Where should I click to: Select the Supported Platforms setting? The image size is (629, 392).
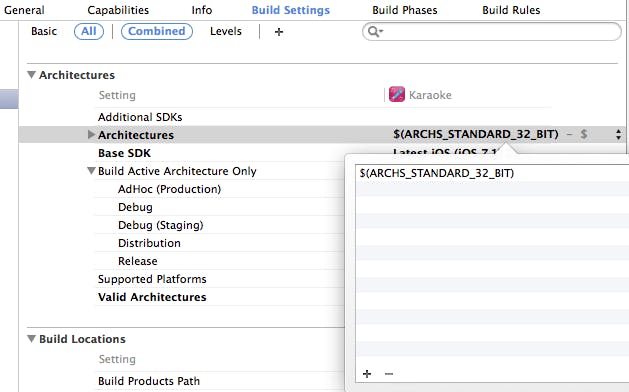coord(152,279)
